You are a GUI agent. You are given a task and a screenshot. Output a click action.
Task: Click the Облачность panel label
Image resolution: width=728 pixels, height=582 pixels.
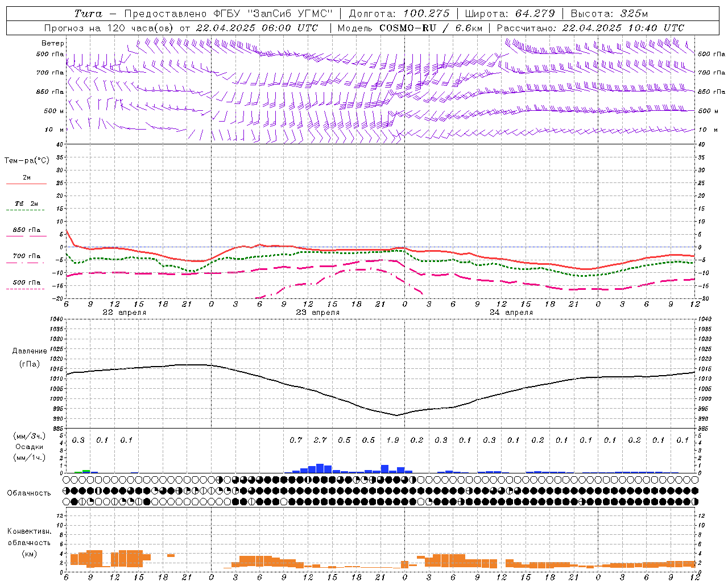pos(29,493)
